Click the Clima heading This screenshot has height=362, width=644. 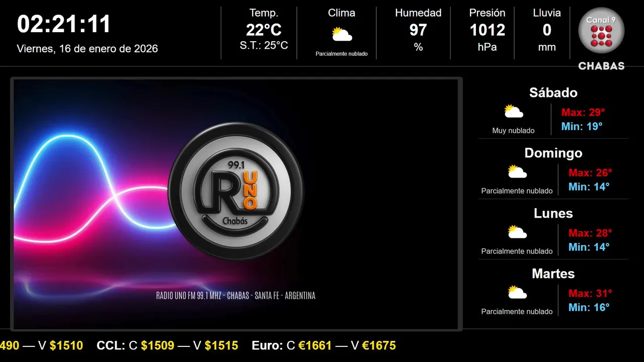click(x=342, y=13)
